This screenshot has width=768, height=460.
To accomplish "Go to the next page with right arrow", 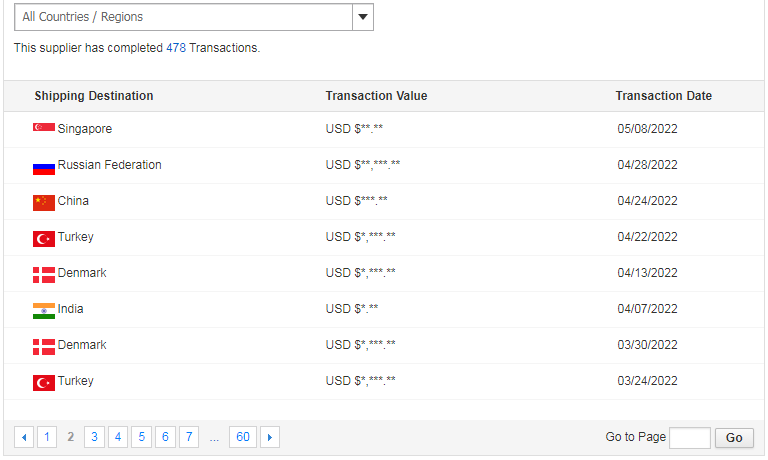I will (x=270, y=437).
